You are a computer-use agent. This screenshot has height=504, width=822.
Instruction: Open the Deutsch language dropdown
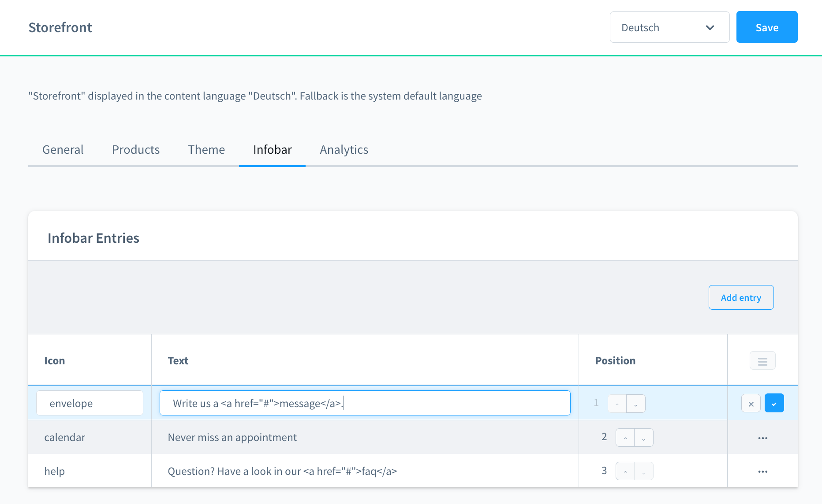[669, 27]
